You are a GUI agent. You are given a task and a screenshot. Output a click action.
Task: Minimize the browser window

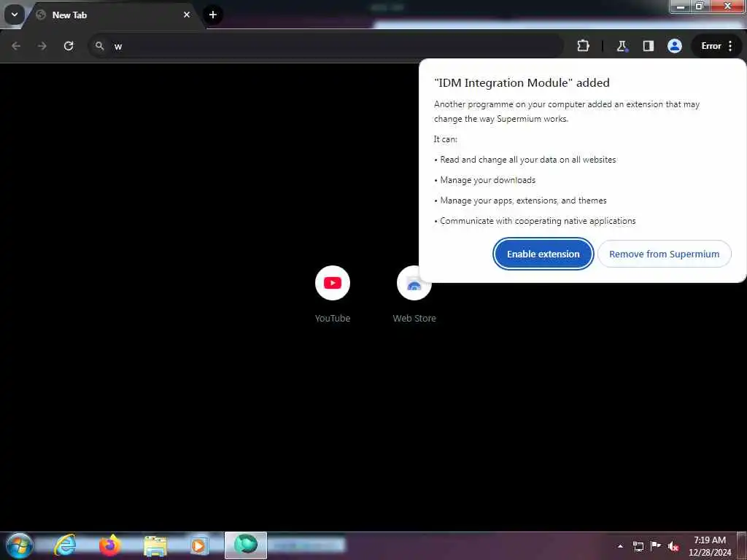(x=681, y=6)
